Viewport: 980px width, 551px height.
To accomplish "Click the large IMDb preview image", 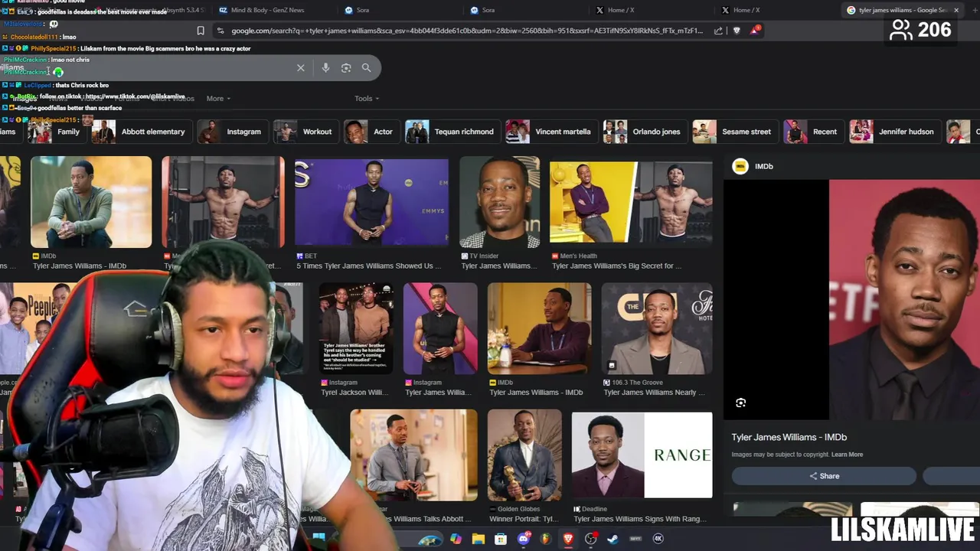I will coord(851,300).
